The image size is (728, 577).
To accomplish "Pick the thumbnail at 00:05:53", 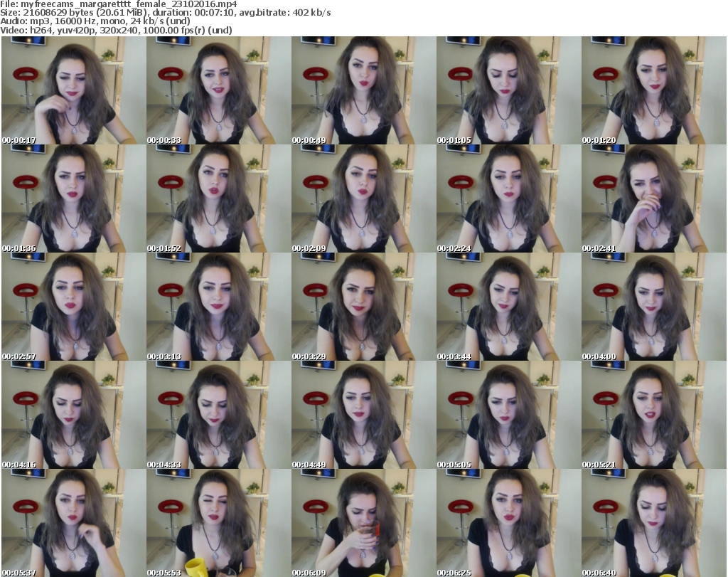I will coord(218,524).
